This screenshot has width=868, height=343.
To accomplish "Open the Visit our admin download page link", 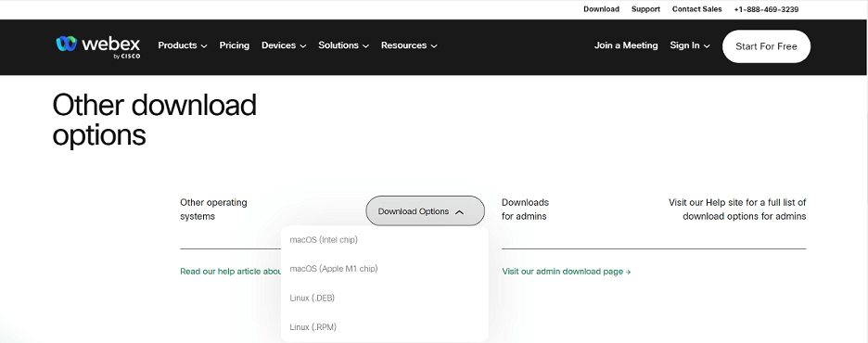I will pos(567,272).
